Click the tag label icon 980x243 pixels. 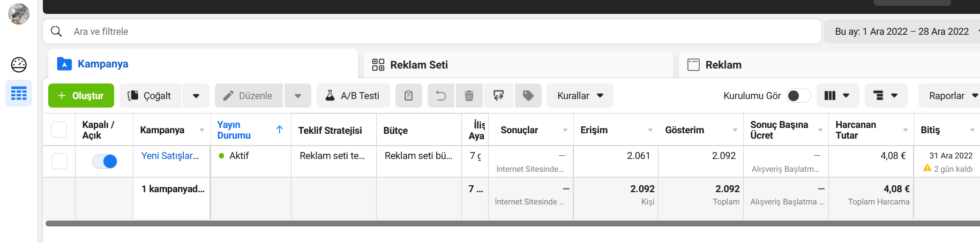pyautogui.click(x=528, y=96)
